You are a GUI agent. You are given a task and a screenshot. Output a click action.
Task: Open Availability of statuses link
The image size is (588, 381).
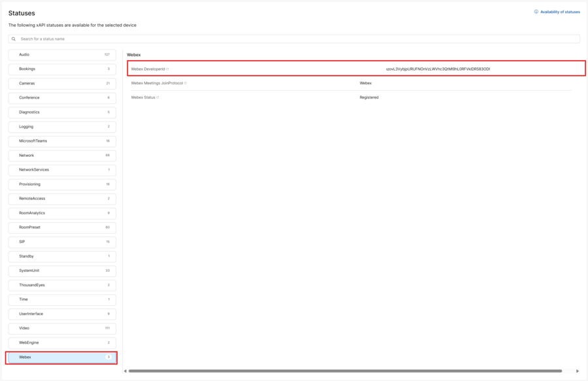560,12
